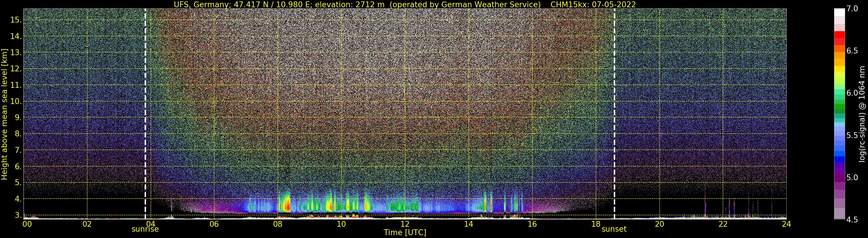Viewport: 868px width, 238px height.
Task: Click the blue segment of the colorbar
Action: (839, 159)
